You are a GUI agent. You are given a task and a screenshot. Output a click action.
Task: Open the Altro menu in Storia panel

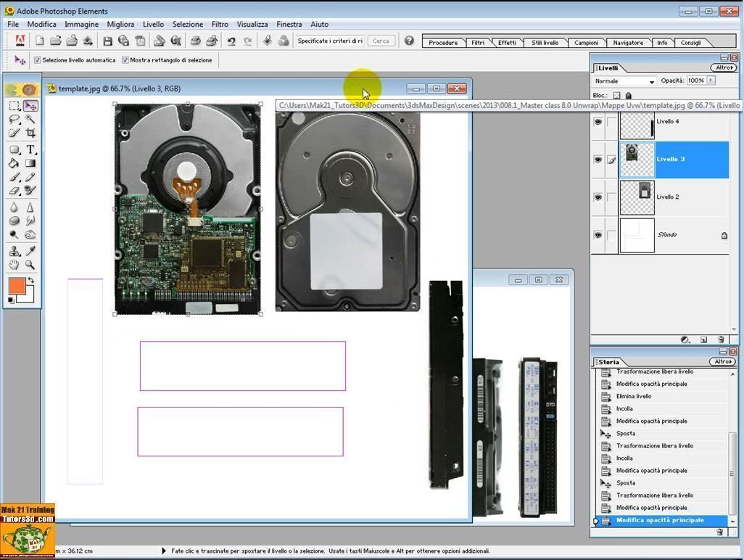[723, 362]
